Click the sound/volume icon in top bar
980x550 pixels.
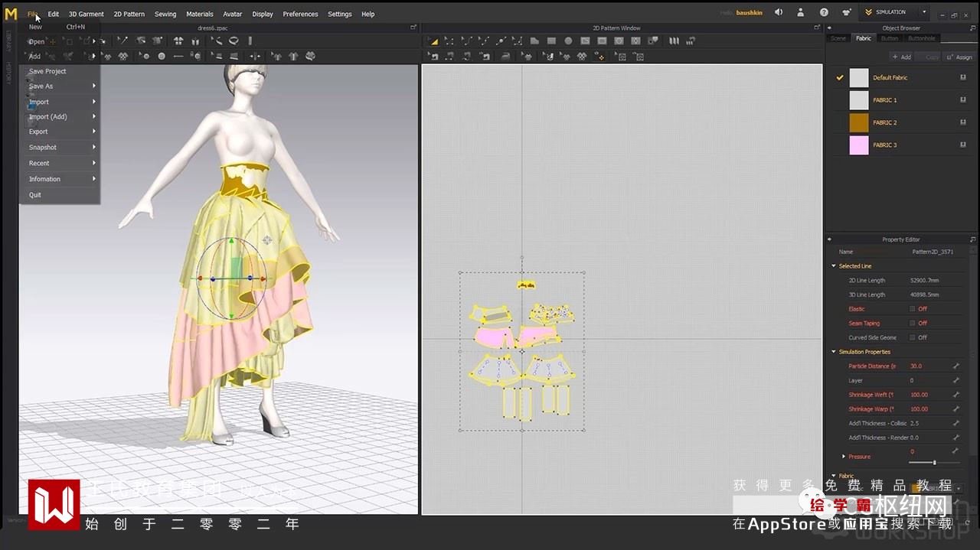click(779, 12)
